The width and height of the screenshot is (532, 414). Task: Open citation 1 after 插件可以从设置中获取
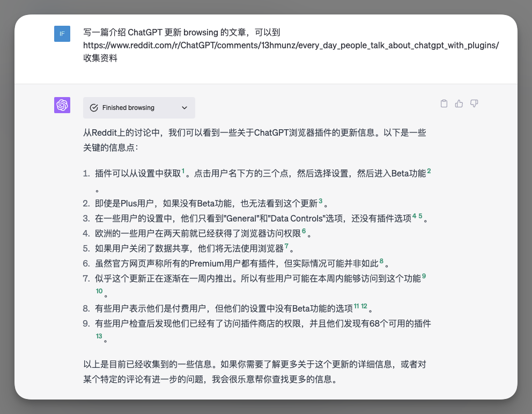[183, 171]
